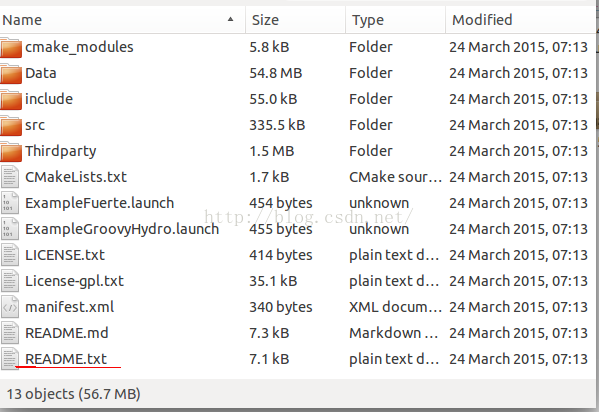Viewport: 599px width, 412px height.
Task: Toggle the Name column sort arrow
Action: tap(230, 19)
